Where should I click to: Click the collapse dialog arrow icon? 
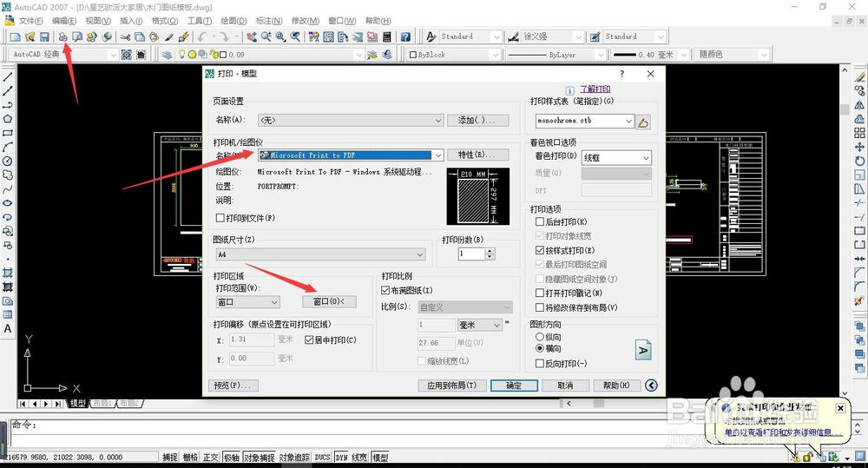pos(652,385)
